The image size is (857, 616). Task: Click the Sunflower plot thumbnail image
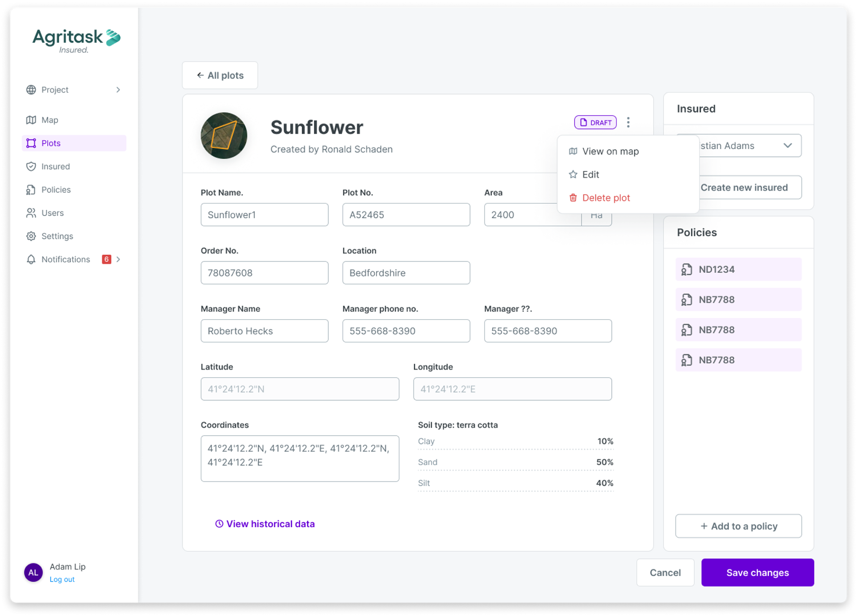pos(224,136)
